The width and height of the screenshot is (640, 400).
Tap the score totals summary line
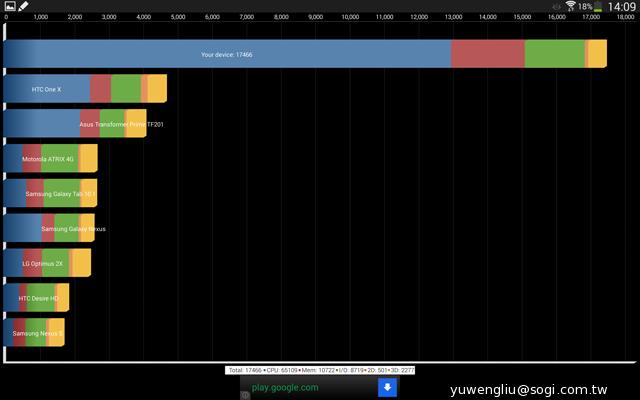[320, 370]
